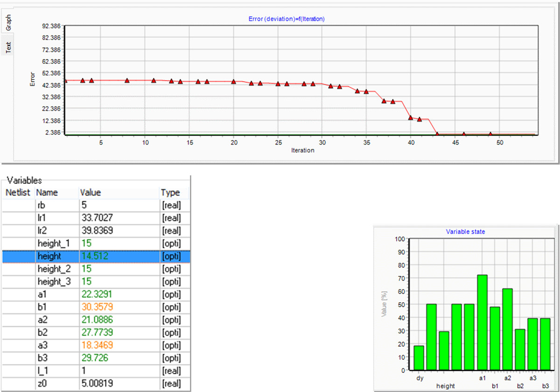This screenshot has height=392, width=560.
Task: Click the [opti] type of b3 row
Action: point(171,358)
